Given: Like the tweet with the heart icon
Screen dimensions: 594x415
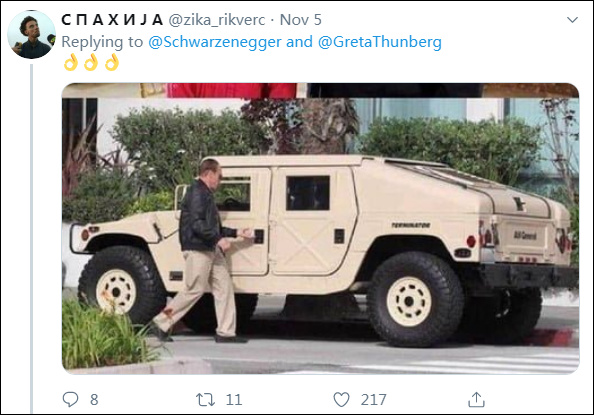Looking at the screenshot, I should coord(341,400).
